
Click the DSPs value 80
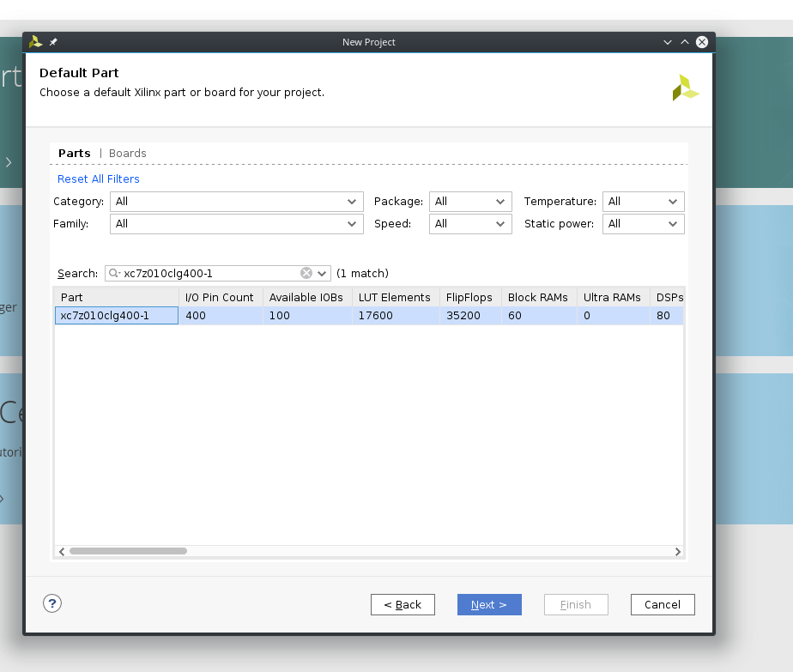pyautogui.click(x=663, y=316)
